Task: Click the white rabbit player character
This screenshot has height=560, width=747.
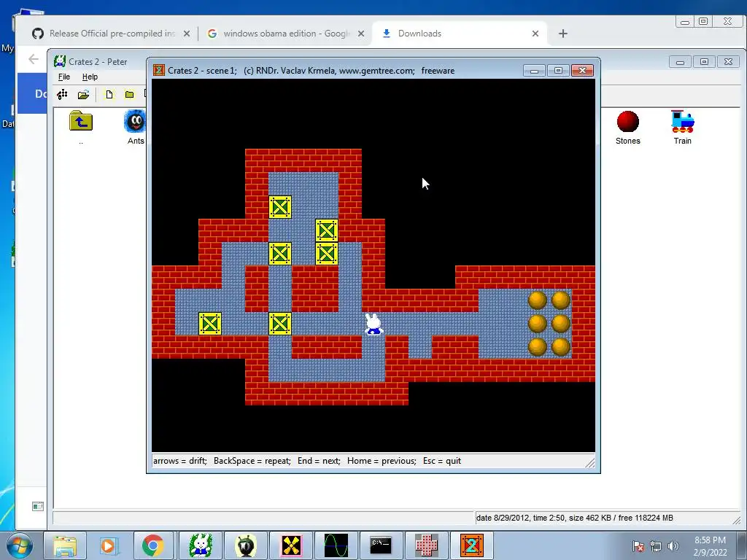Action: point(373,324)
